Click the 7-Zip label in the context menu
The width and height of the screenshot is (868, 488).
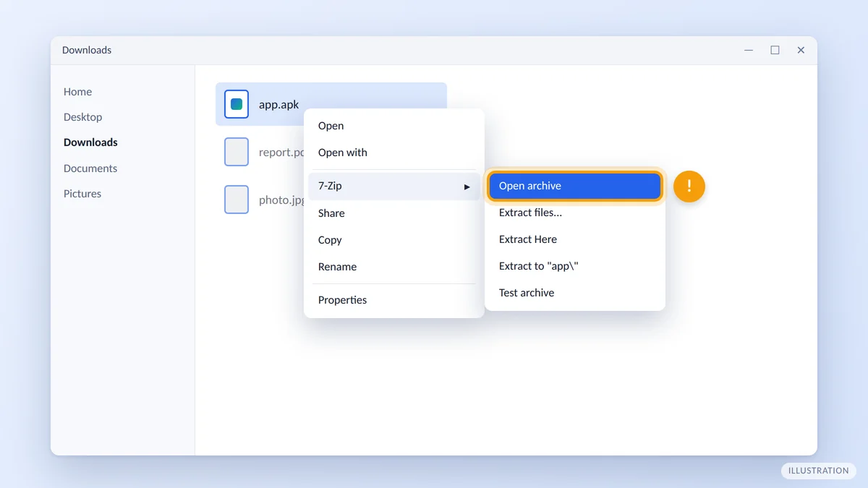330,186
